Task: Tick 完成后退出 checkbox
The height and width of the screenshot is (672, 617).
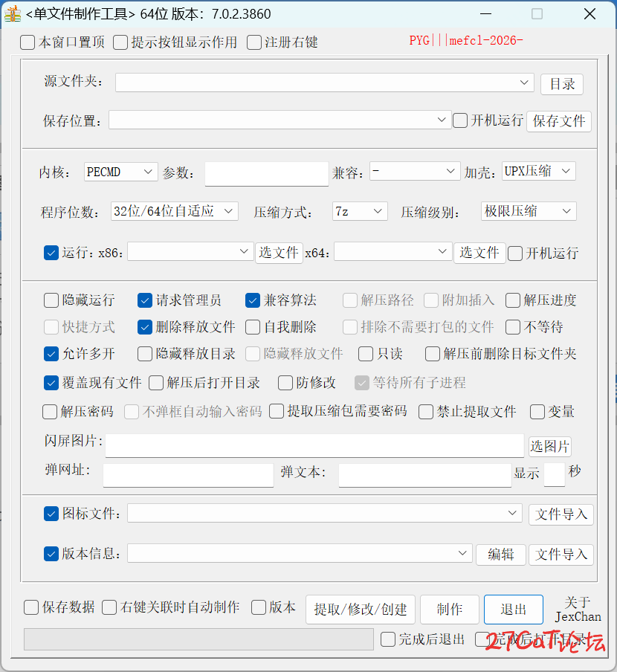Action: point(388,639)
